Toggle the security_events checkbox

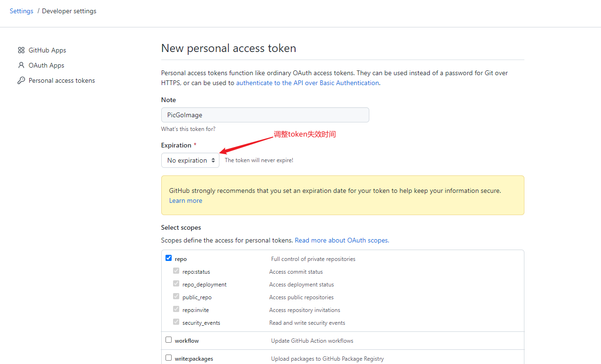[x=176, y=322]
